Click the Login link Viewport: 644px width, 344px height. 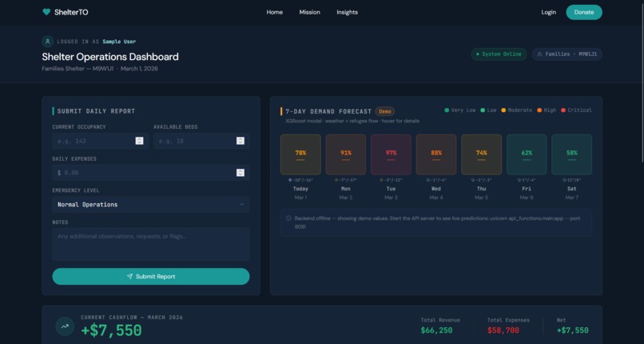(548, 12)
